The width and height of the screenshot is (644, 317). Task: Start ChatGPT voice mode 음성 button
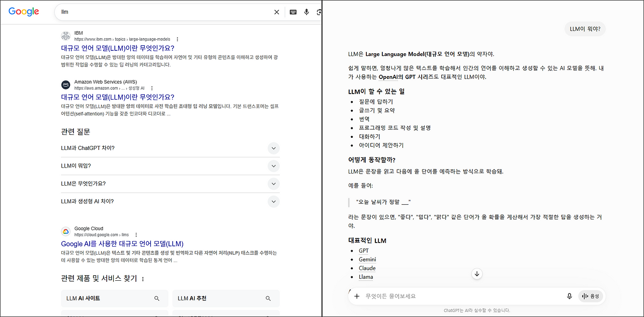click(590, 296)
